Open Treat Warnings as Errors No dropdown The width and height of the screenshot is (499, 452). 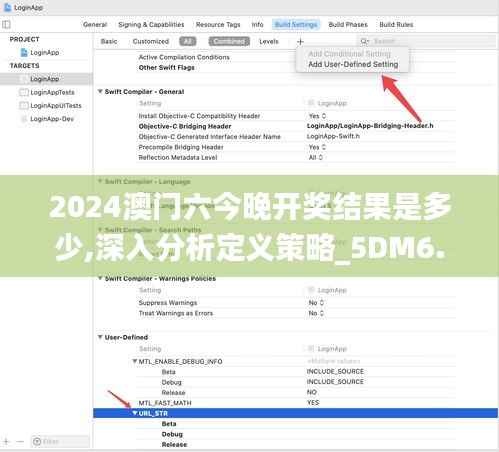[x=316, y=313]
